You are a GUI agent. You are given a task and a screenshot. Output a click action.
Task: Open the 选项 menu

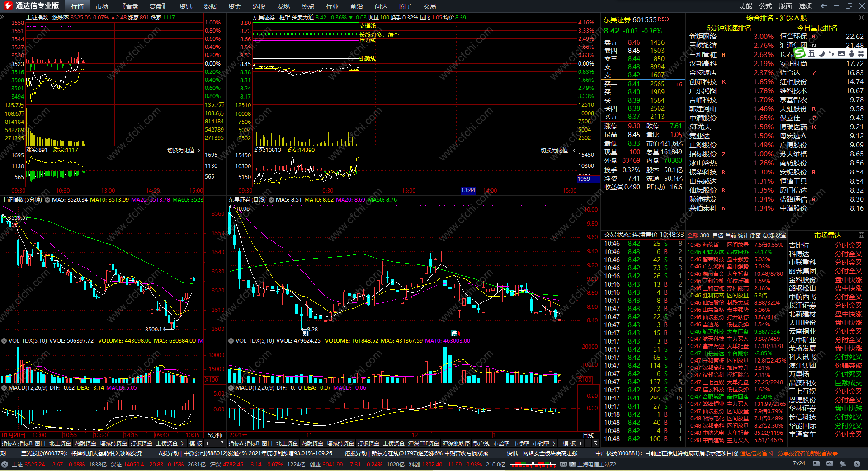pyautogui.click(x=806, y=6)
